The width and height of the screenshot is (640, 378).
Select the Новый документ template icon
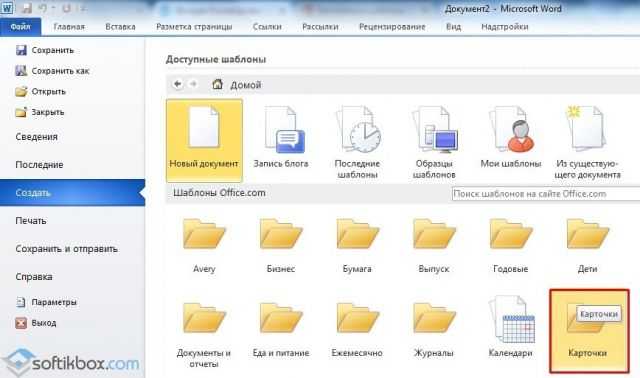[x=204, y=127]
